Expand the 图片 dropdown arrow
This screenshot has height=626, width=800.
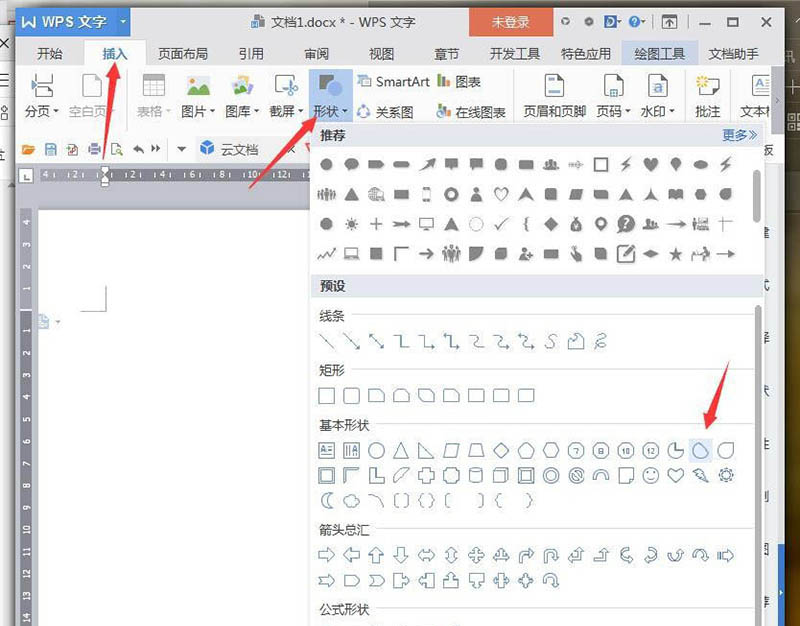(x=212, y=111)
